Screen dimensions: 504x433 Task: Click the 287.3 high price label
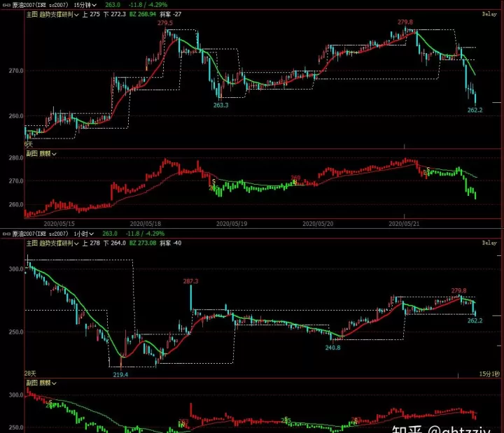[x=190, y=281]
